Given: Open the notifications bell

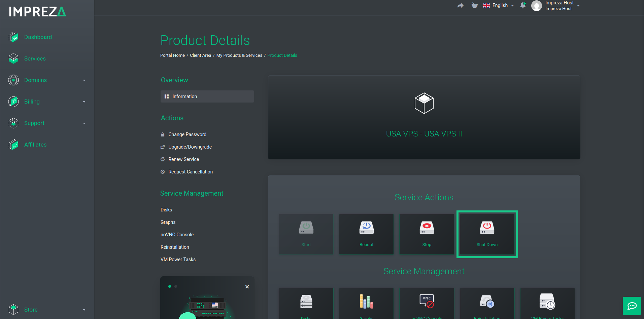Looking at the screenshot, I should pyautogui.click(x=523, y=5).
